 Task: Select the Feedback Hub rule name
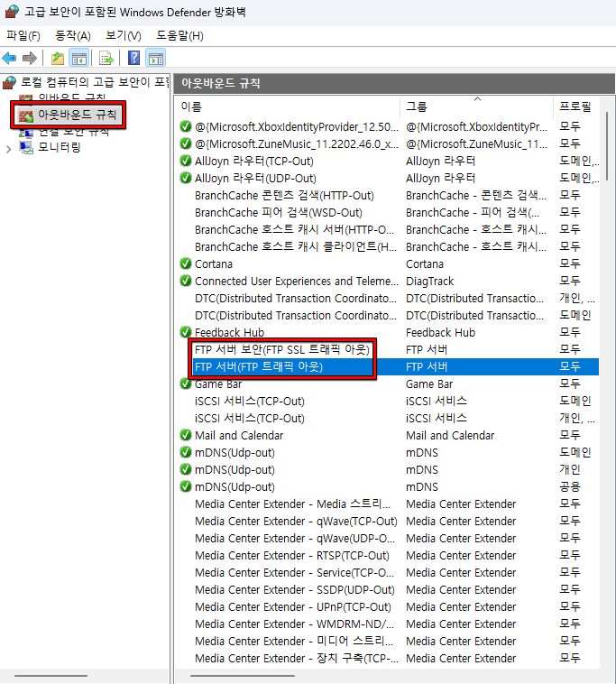[229, 332]
